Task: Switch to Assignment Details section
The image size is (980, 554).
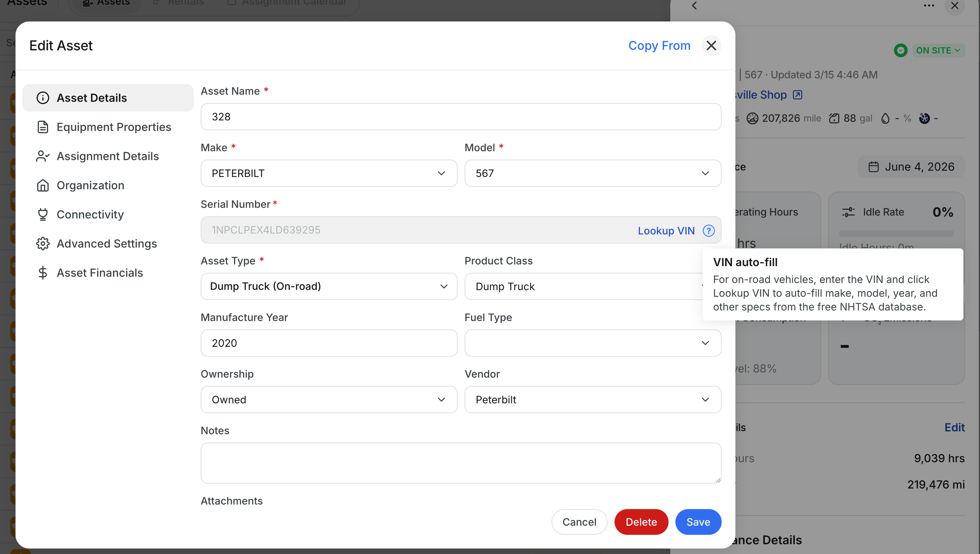Action: pyautogui.click(x=108, y=156)
